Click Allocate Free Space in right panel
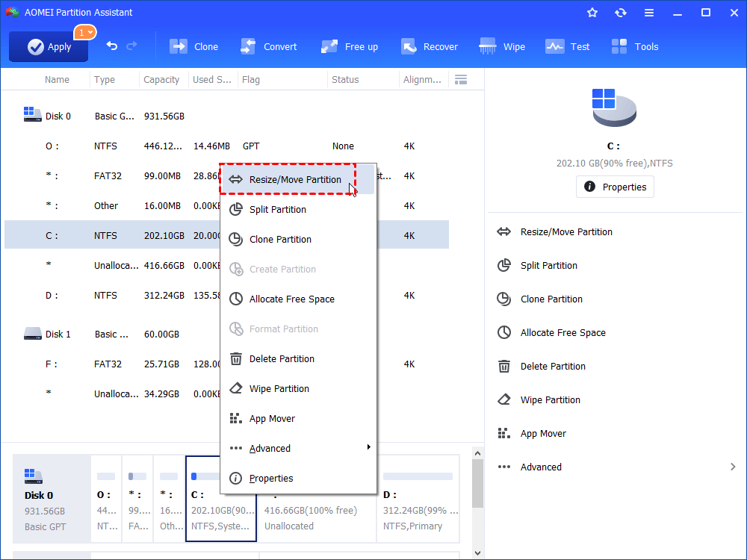Viewport: 747px width, 560px height. coord(562,333)
